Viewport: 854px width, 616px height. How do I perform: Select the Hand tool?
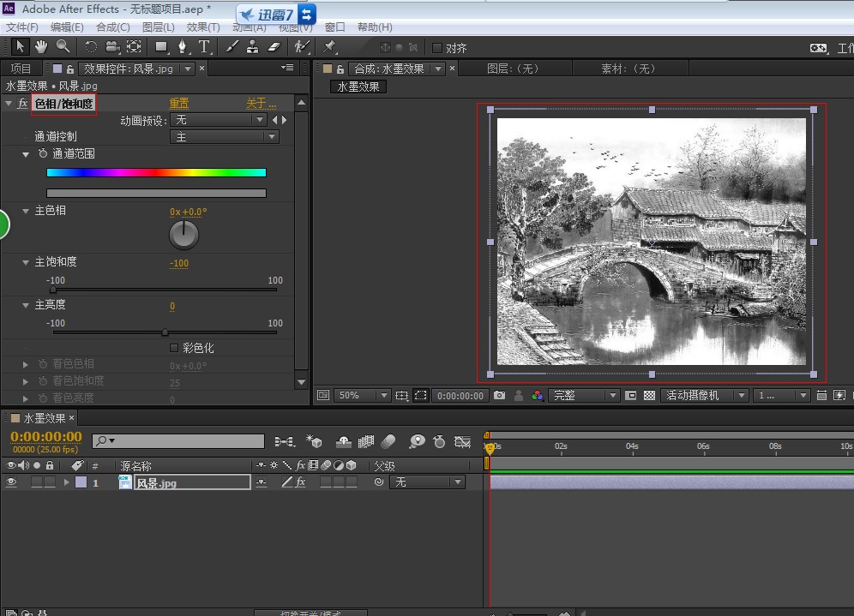(41, 46)
